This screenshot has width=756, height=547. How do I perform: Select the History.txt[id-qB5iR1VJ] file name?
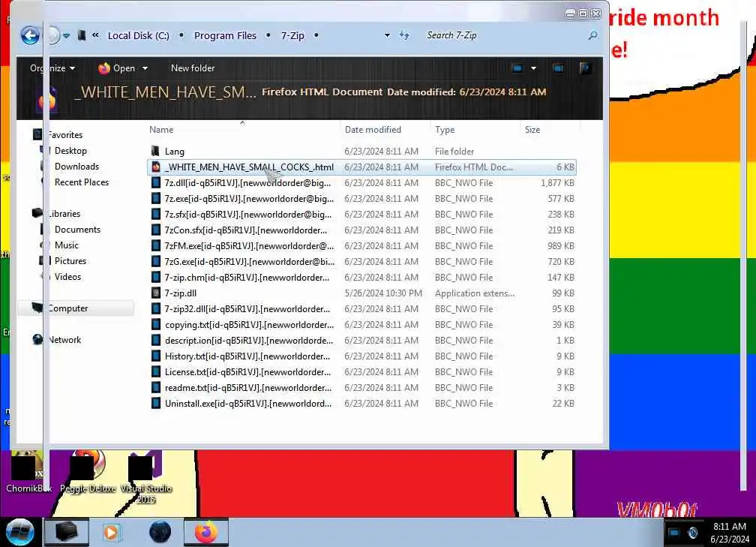tap(247, 356)
